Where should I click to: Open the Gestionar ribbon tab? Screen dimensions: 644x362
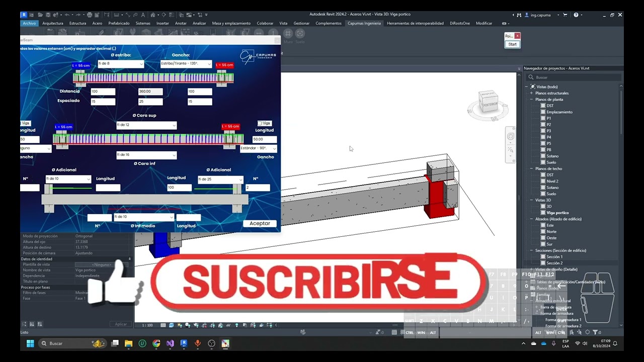tap(301, 23)
